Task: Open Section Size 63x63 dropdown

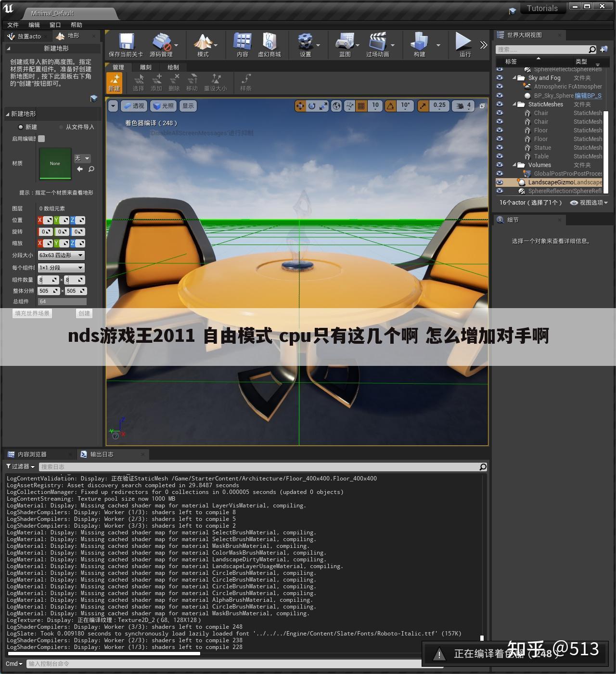Action: coord(61,255)
